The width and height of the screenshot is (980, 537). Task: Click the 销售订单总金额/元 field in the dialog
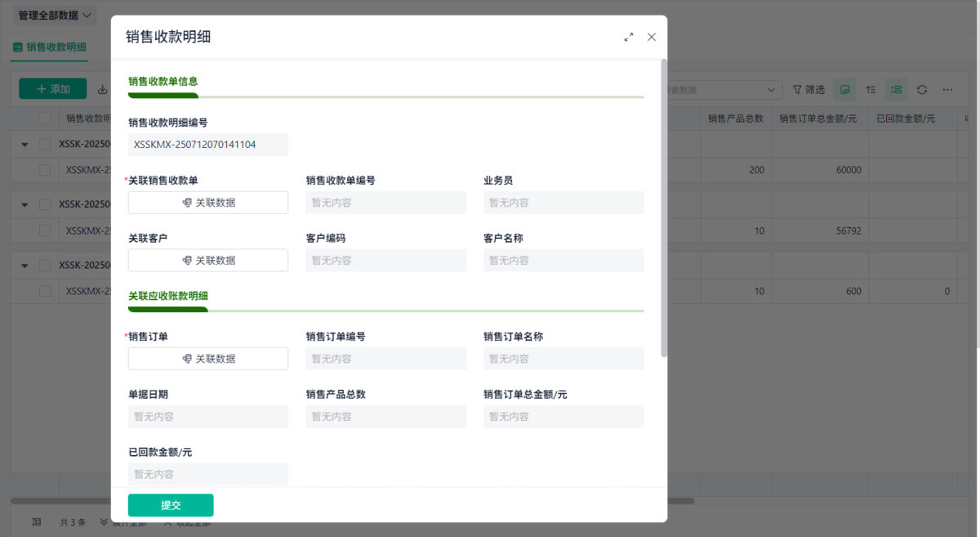[x=563, y=416]
